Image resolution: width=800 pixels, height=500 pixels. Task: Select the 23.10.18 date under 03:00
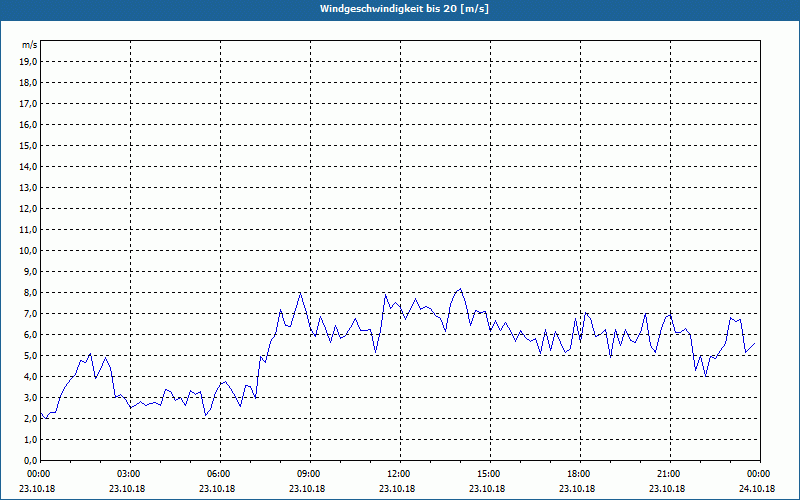click(x=127, y=488)
